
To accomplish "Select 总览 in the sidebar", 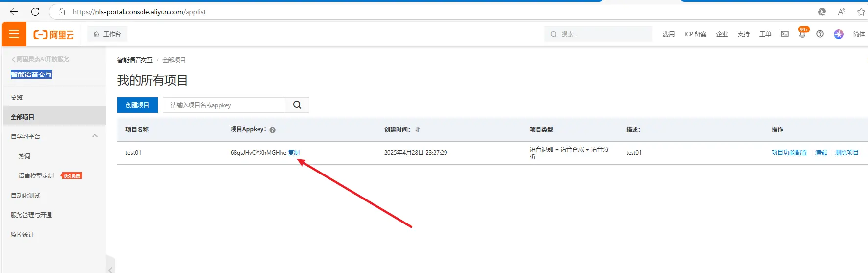I will pyautogui.click(x=17, y=97).
